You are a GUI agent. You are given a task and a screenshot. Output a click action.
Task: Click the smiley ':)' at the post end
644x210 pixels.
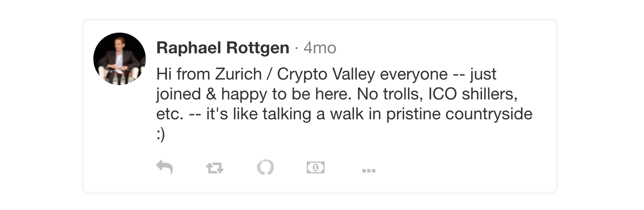point(161,134)
